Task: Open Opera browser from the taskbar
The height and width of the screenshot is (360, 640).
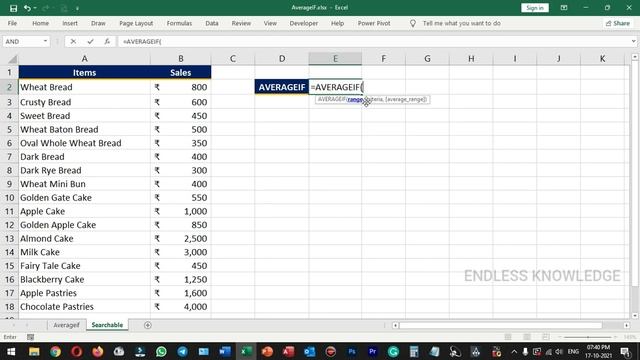Action: click(x=77, y=351)
